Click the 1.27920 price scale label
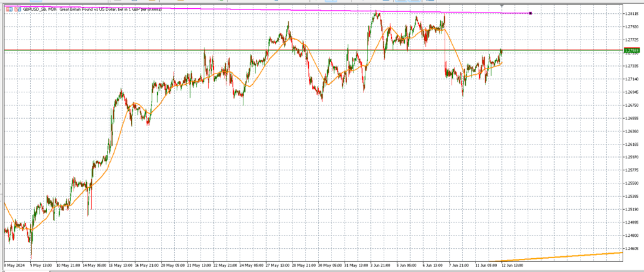The image size is (644, 272). (631, 26)
